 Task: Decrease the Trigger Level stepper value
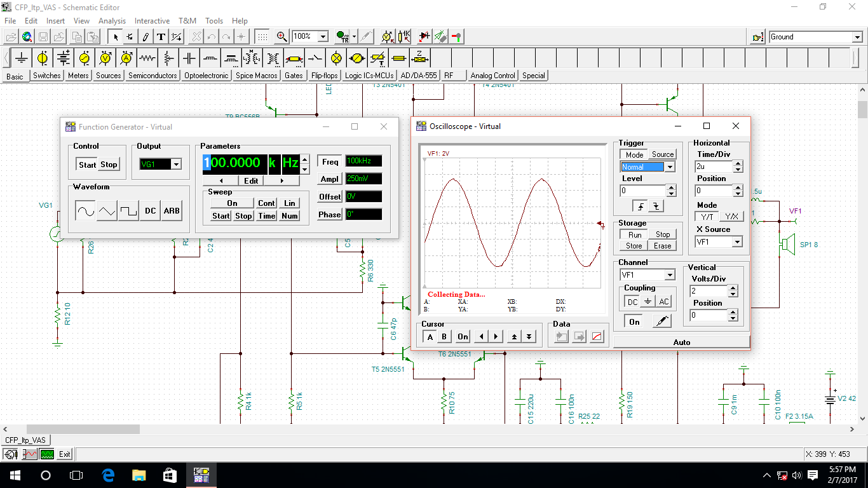(670, 193)
